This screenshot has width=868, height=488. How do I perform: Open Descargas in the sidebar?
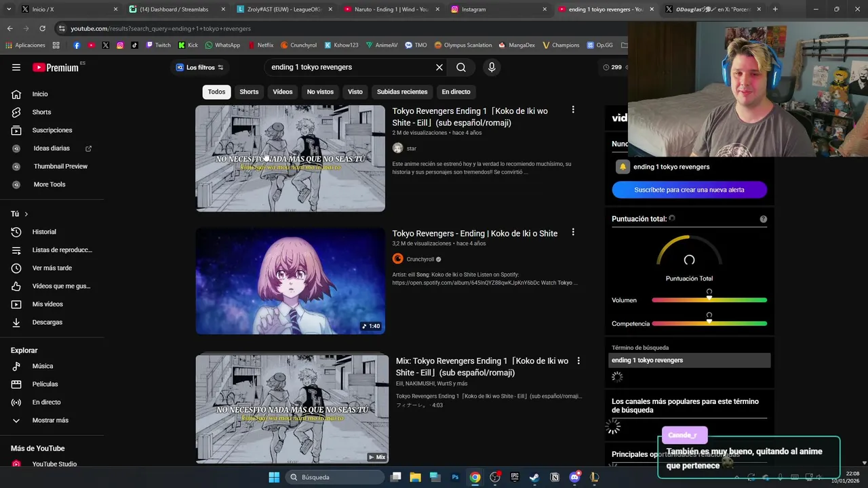click(47, 322)
